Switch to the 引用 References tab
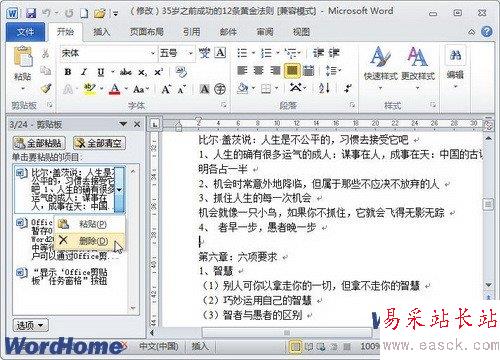The width and height of the screenshot is (500, 360). 192,32
